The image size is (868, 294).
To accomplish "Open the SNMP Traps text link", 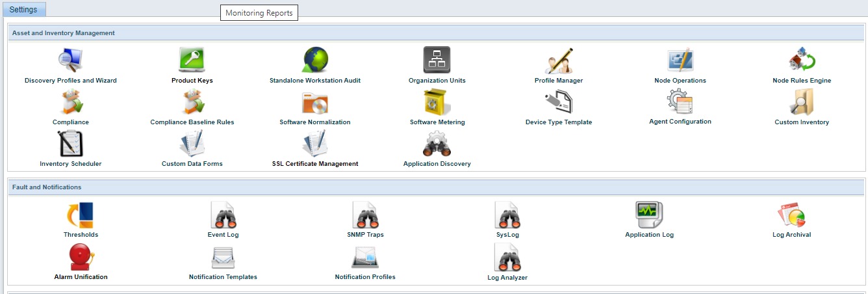I will pos(365,235).
